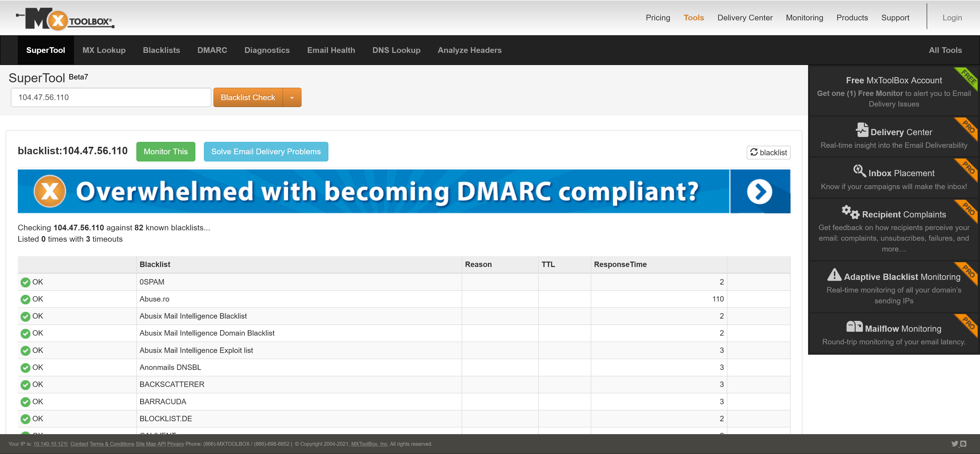
Task: Click the DMARC compliant banner text
Action: pyautogui.click(x=387, y=191)
